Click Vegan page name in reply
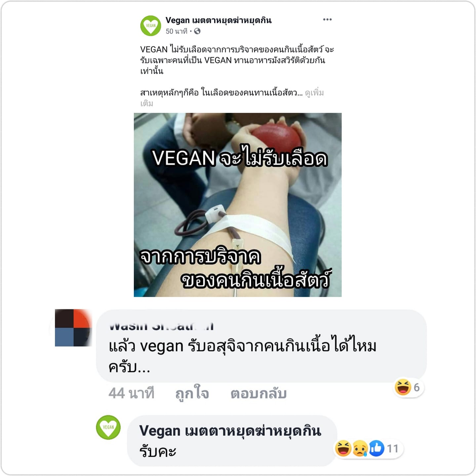The height and width of the screenshot is (476, 476). click(230, 431)
